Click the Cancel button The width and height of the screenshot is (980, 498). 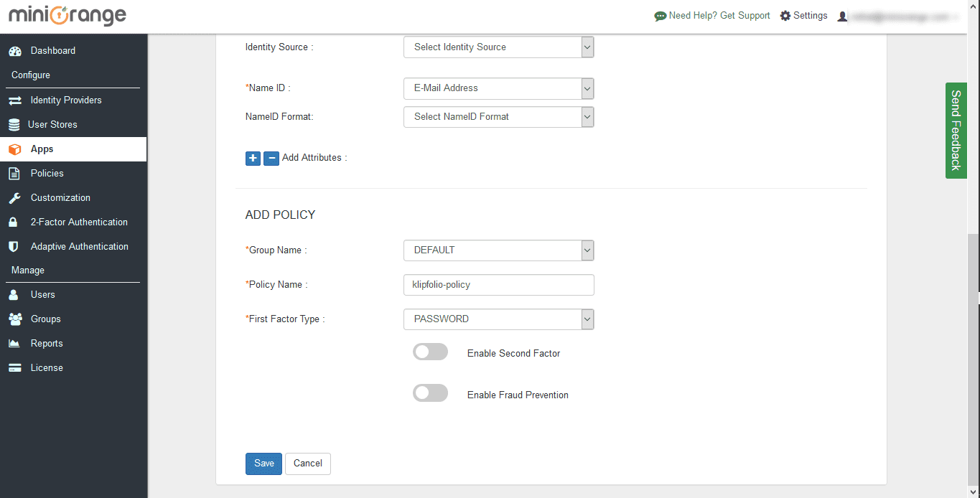(x=308, y=464)
